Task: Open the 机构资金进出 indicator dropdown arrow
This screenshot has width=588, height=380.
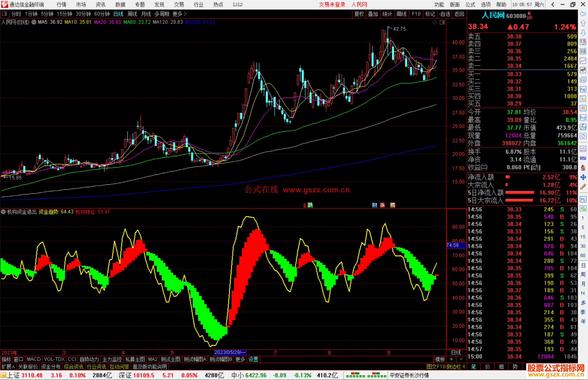Action: [3, 212]
